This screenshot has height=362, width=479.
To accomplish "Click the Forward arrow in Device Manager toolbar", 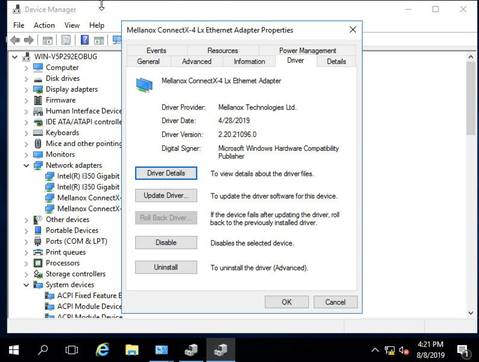I will [x=29, y=40].
